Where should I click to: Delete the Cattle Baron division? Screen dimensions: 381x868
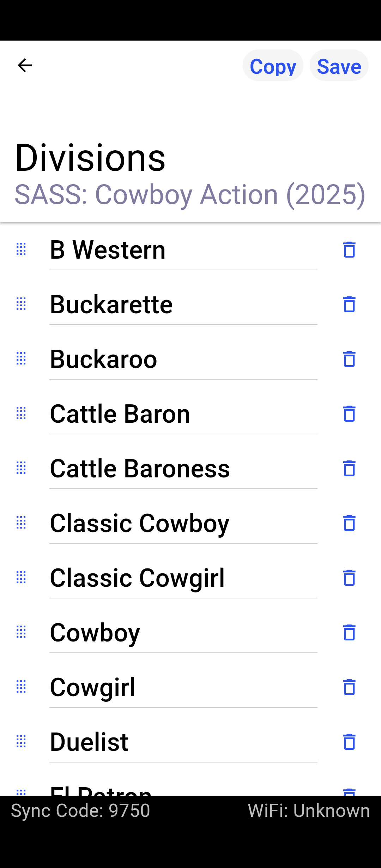(349, 414)
